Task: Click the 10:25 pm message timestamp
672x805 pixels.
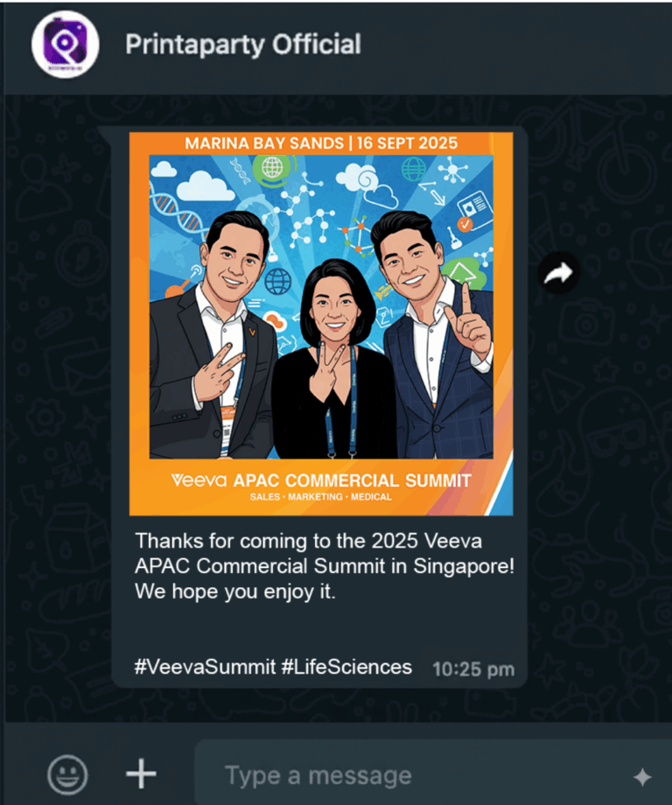Action: click(472, 669)
